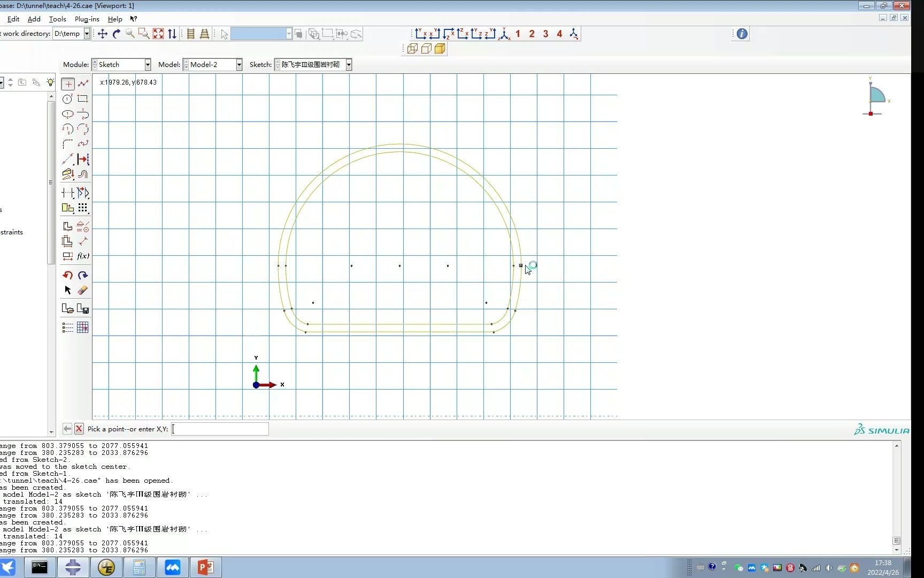Cancel the pick-point procedure with X

pos(79,429)
